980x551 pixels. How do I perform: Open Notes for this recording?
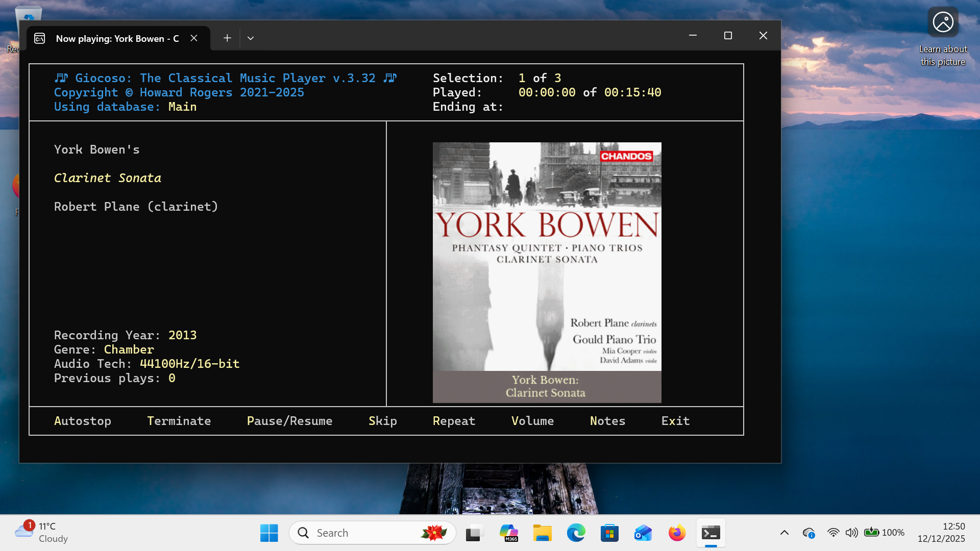607,421
